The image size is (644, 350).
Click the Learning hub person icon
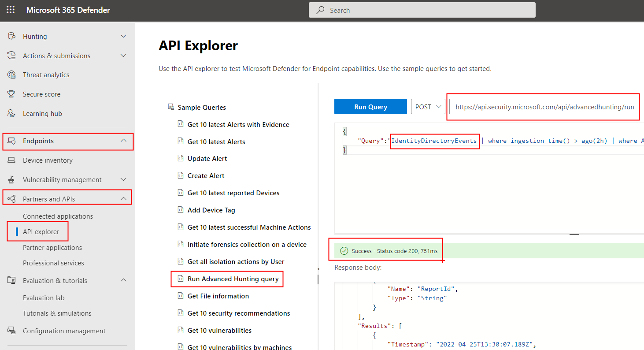pyautogui.click(x=12, y=113)
